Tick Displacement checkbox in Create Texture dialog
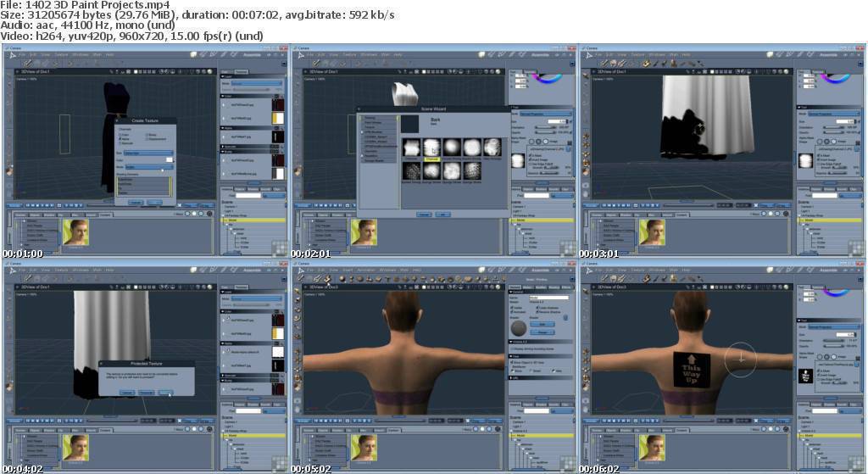 (147, 139)
